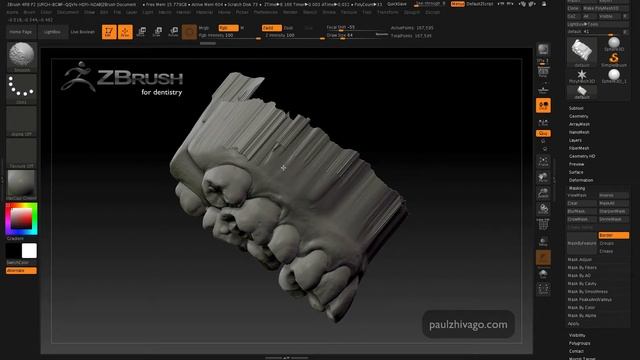
Task: Open the Zplugin menu
Action: point(412,12)
